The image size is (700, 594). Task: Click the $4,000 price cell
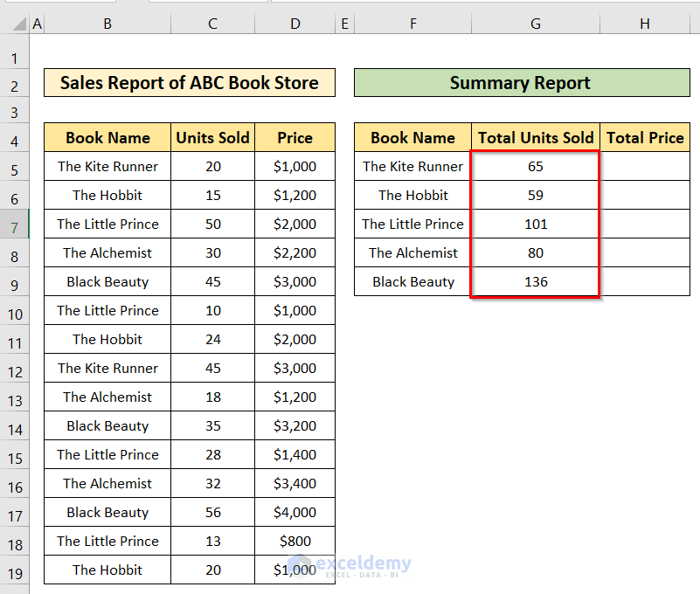295,512
